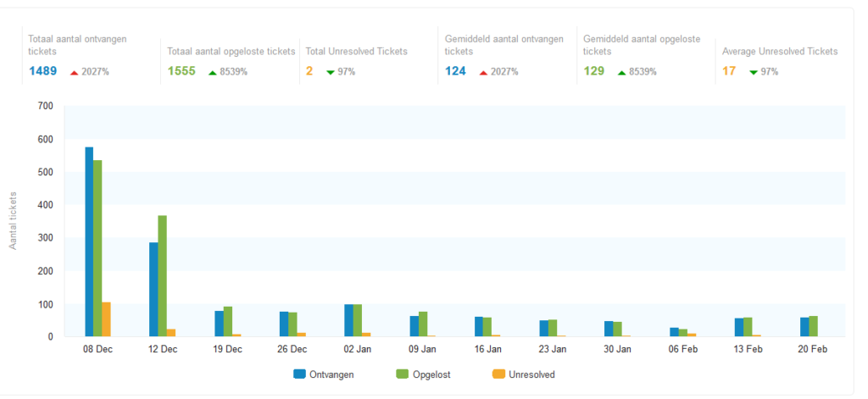Viewport: 868px width, 399px height.
Task: Click red up arrow beside 1489 total
Action: click(75, 73)
